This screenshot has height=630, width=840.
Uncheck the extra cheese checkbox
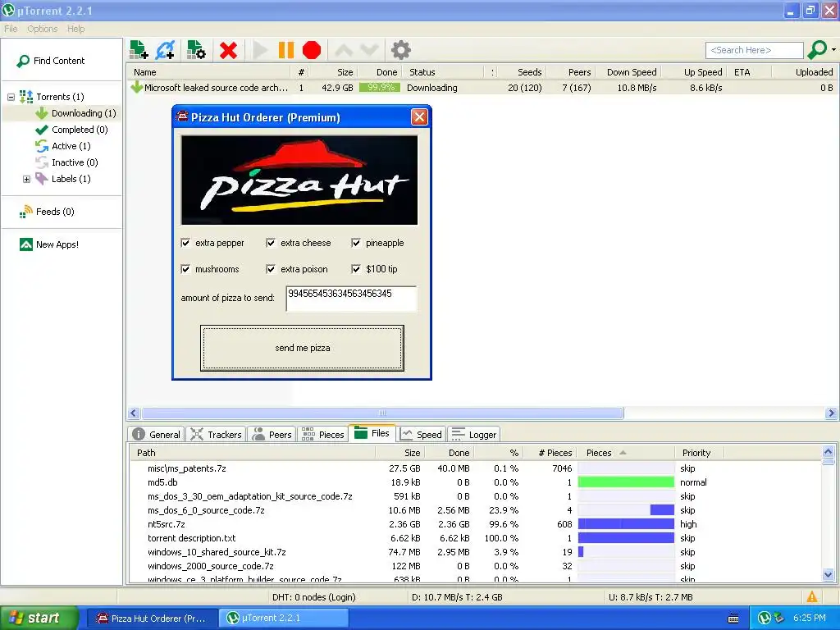[271, 243]
